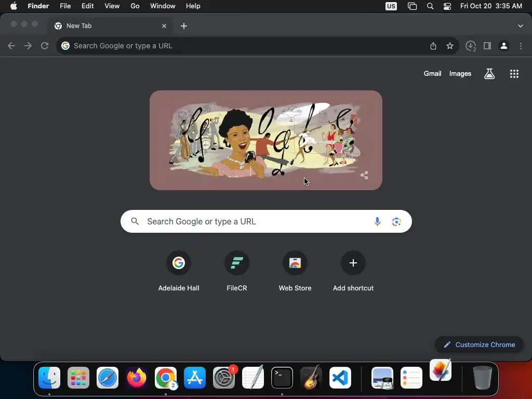Open Pixelmator Pro from the Dock

(x=441, y=370)
